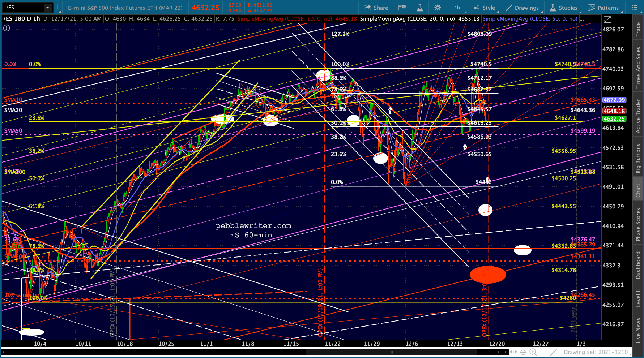Click the /ES 180 D 1h chart title
This screenshot has height=358, width=644.
click(x=22, y=19)
